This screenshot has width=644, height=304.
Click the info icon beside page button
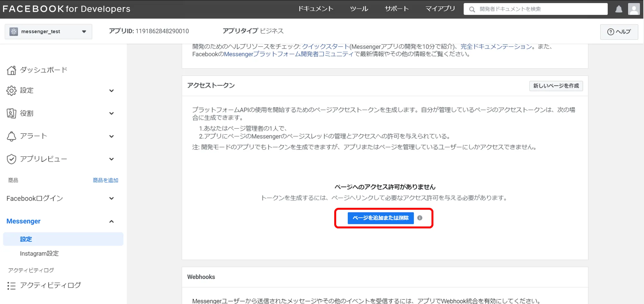pyautogui.click(x=420, y=218)
